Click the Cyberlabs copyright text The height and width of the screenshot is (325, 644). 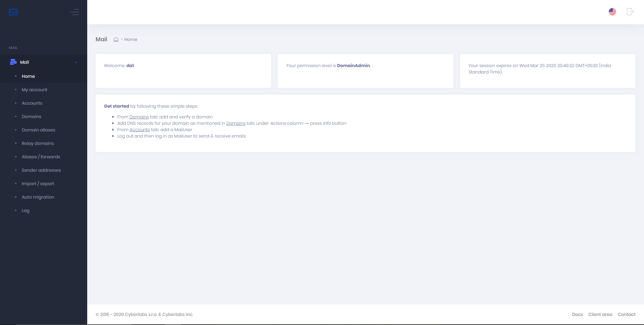[144, 314]
